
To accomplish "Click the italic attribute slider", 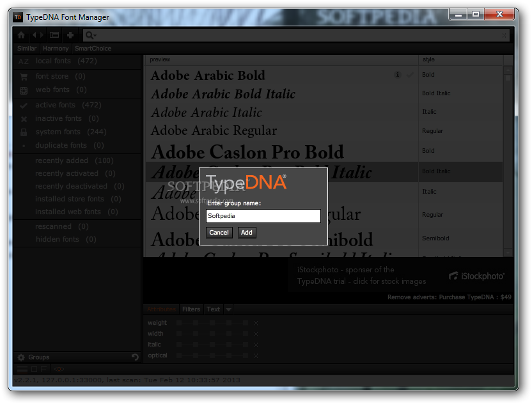I will point(212,345).
